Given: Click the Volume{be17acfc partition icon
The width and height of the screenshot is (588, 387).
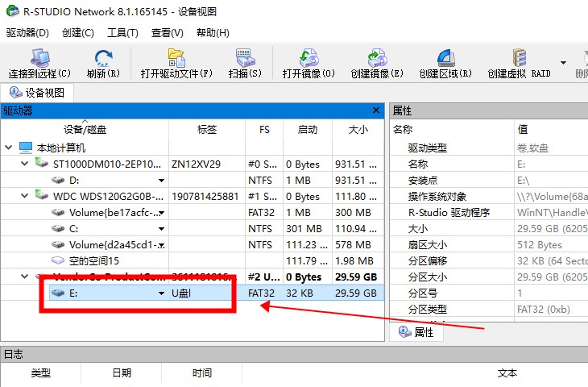Looking at the screenshot, I should (x=58, y=213).
